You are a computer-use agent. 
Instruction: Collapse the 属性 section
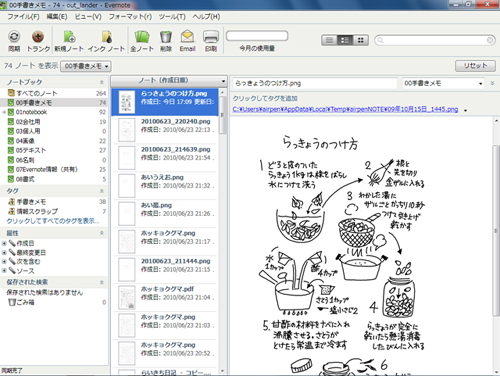click(102, 233)
